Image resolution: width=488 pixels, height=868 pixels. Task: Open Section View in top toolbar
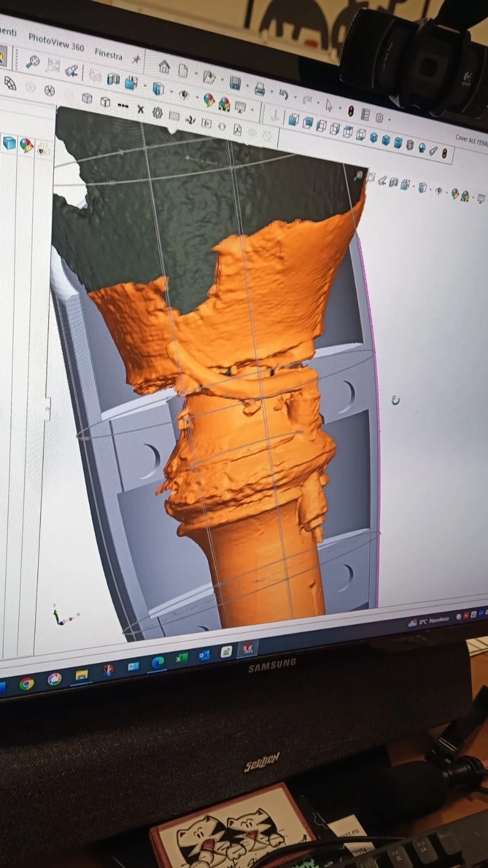point(113,79)
